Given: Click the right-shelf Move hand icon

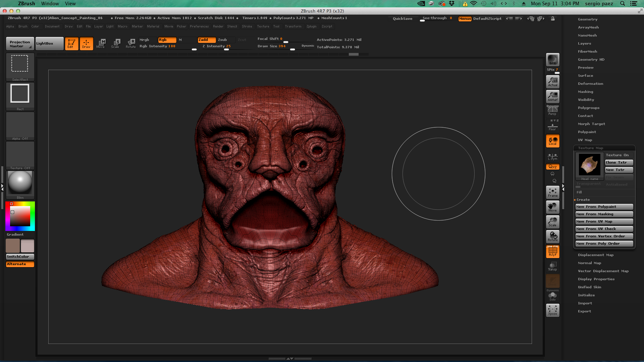Looking at the screenshot, I should 552,207.
